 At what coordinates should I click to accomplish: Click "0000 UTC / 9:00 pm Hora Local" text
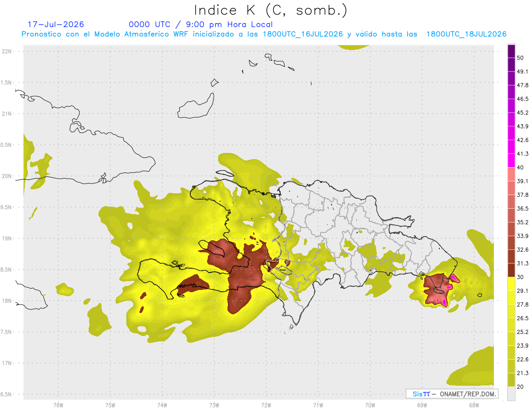click(x=201, y=24)
